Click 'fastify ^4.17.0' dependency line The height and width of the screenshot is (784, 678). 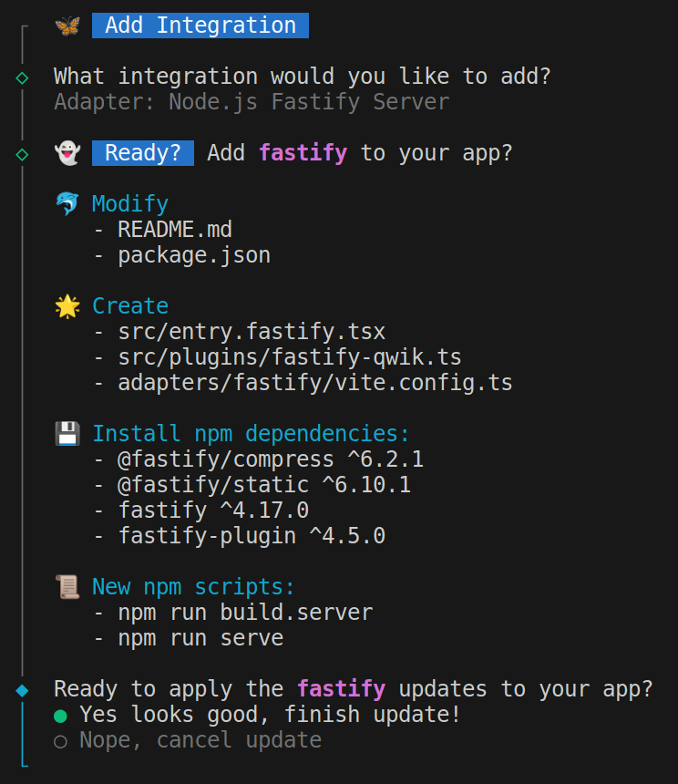(x=213, y=511)
